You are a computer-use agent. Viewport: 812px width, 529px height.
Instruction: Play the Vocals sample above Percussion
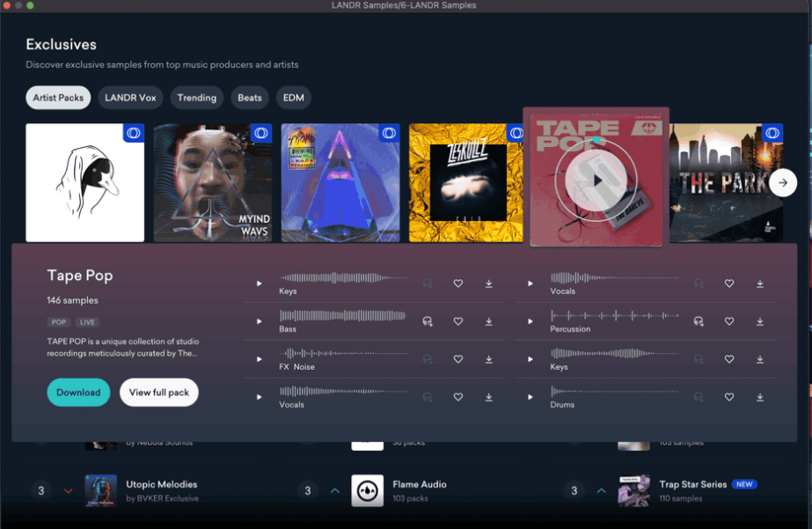[x=530, y=283]
